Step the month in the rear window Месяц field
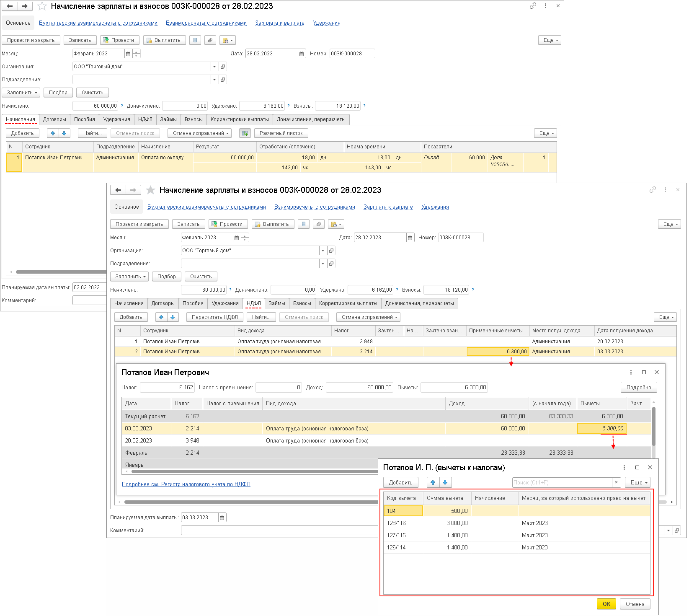This screenshot has width=689, height=616. [x=137, y=54]
